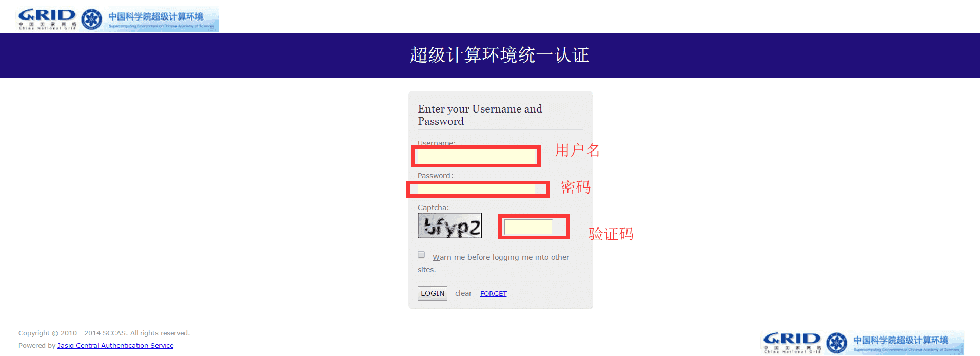Click the red 验证码 annotation label
This screenshot has width=980, height=356.
pyautogui.click(x=611, y=234)
